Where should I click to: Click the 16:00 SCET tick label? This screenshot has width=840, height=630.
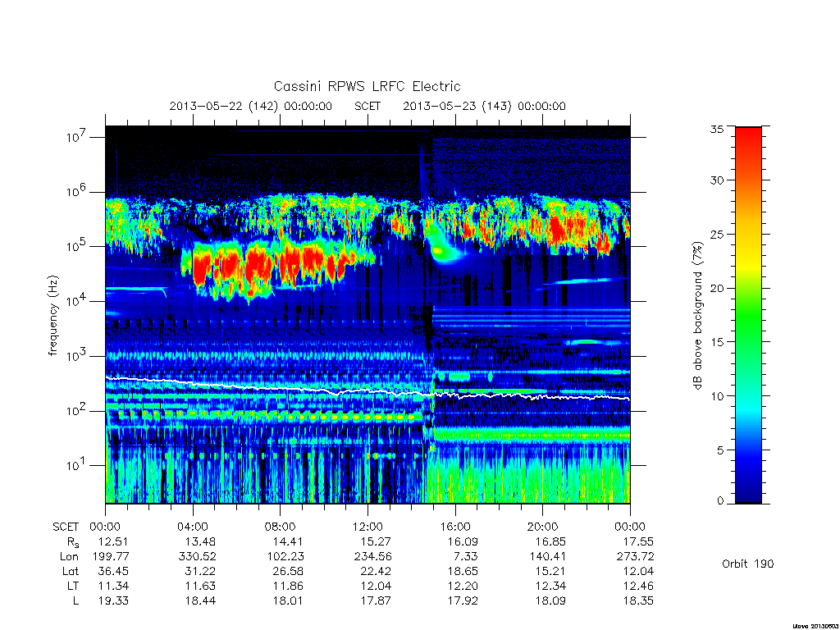[455, 527]
